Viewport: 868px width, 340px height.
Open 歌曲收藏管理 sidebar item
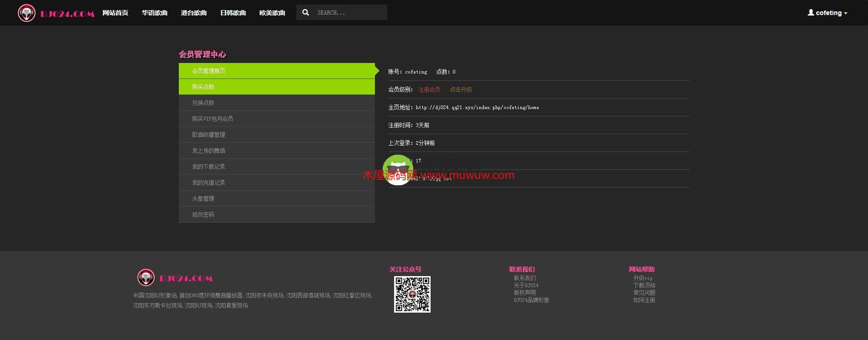coord(208,135)
